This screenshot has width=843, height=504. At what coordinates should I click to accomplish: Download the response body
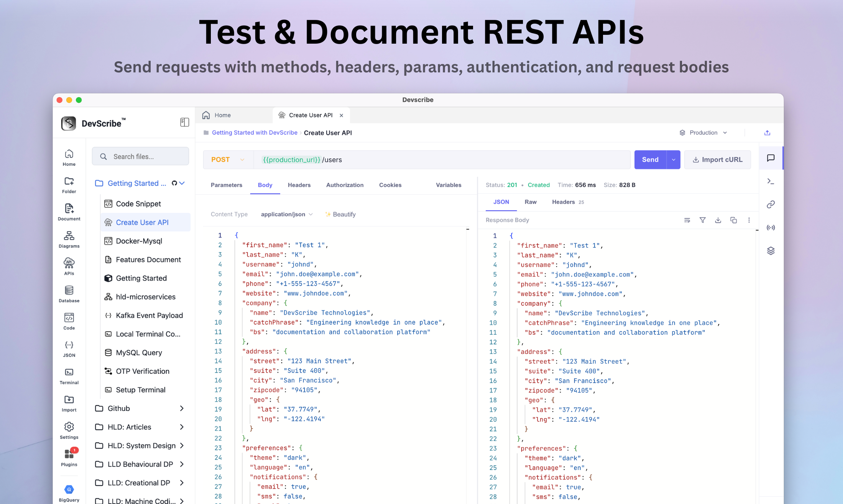tap(718, 220)
